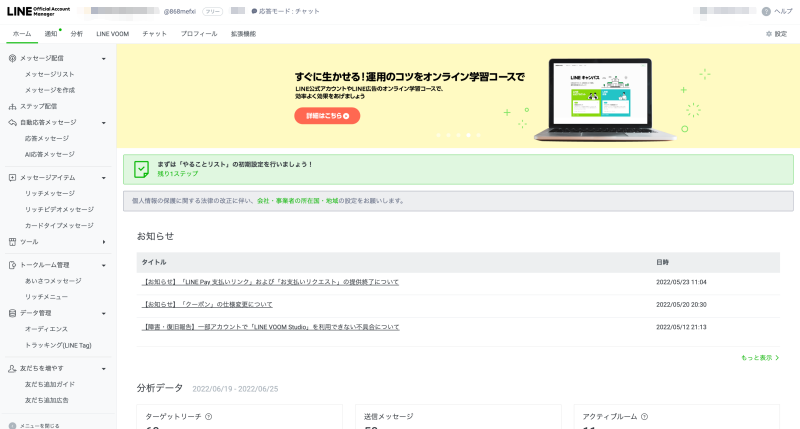The image size is (800, 429).
Task: Open the クーポンの仕様変更について notice
Action: [208, 304]
